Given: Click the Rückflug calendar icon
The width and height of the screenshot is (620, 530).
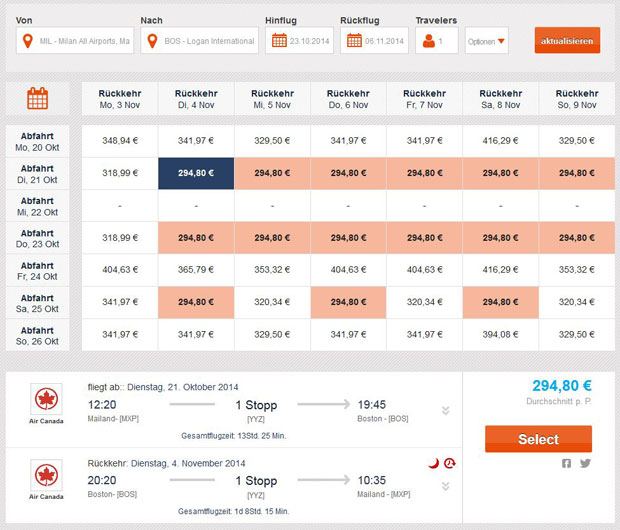Looking at the screenshot, I should click(x=353, y=41).
